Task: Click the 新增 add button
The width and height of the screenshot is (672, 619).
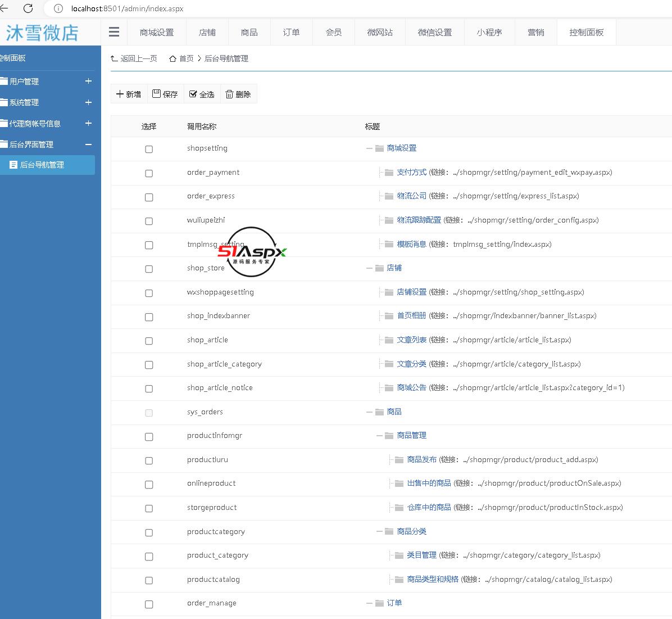Action: 129,94
